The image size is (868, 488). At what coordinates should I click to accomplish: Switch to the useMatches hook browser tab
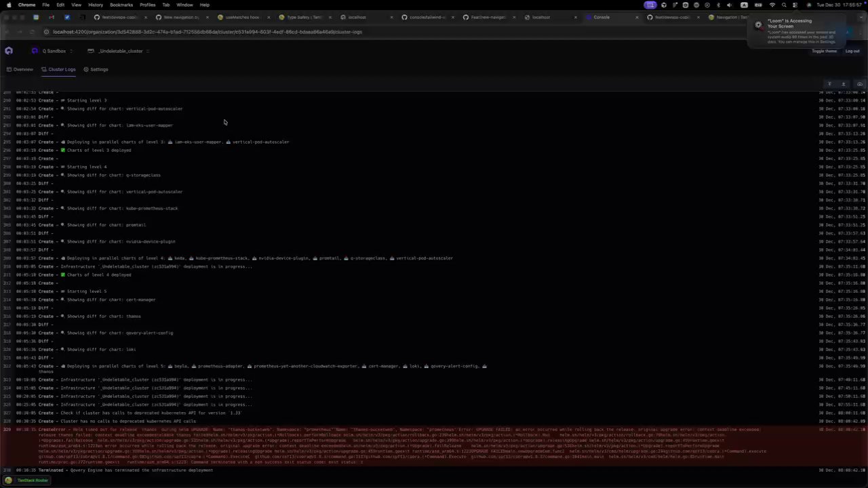click(x=243, y=17)
